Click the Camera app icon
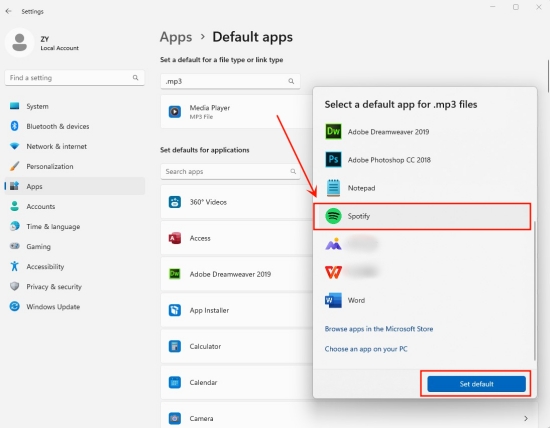 point(175,418)
